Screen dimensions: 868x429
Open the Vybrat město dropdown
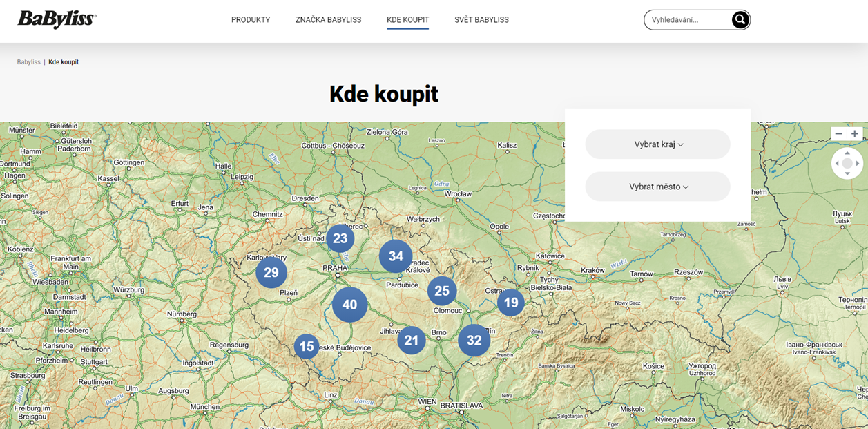[657, 187]
